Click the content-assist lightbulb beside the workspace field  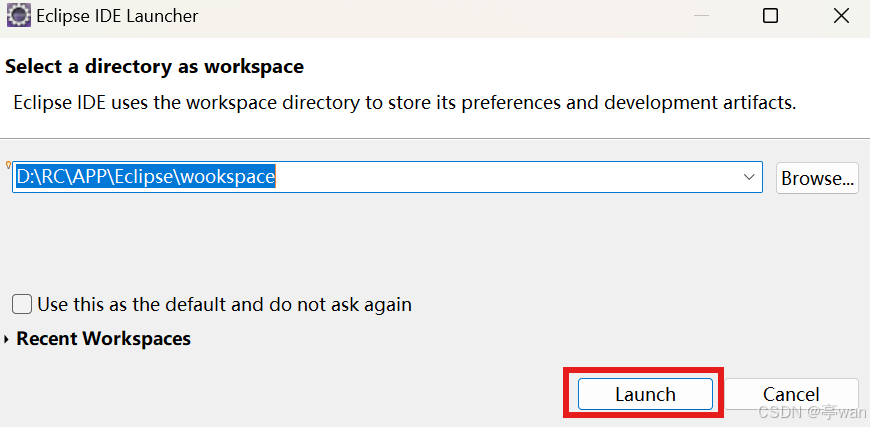point(8,165)
